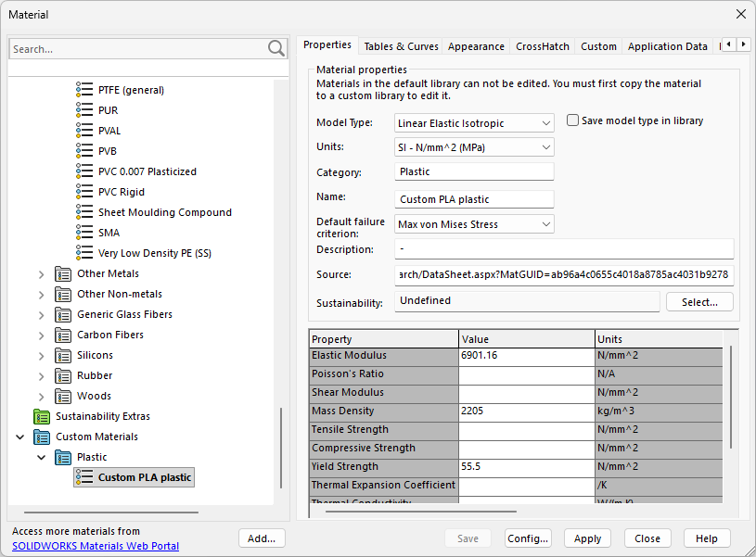Select the PVC Rigid material icon
The height and width of the screenshot is (557, 756).
pos(84,192)
